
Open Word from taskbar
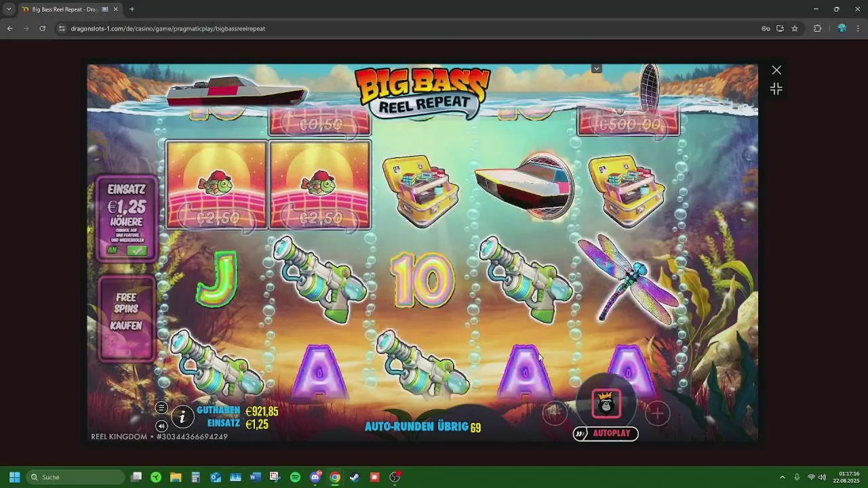tap(255, 477)
